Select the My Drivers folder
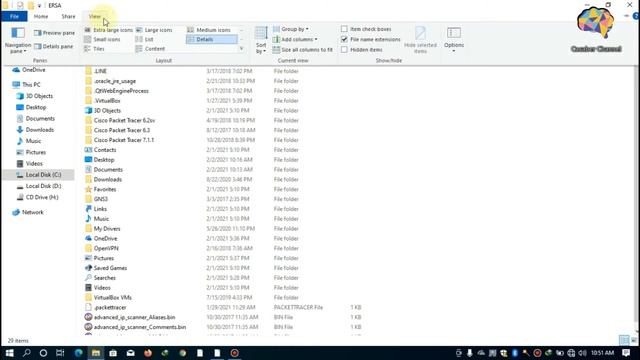 click(x=102, y=229)
